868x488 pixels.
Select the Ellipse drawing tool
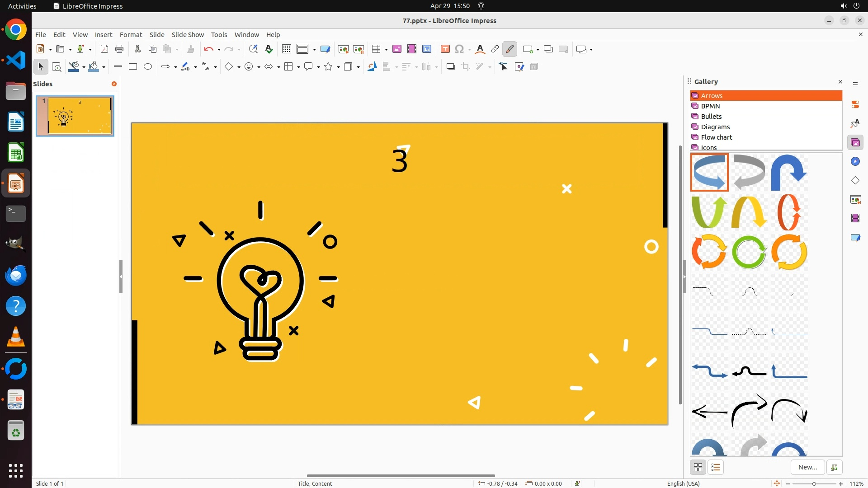click(148, 67)
